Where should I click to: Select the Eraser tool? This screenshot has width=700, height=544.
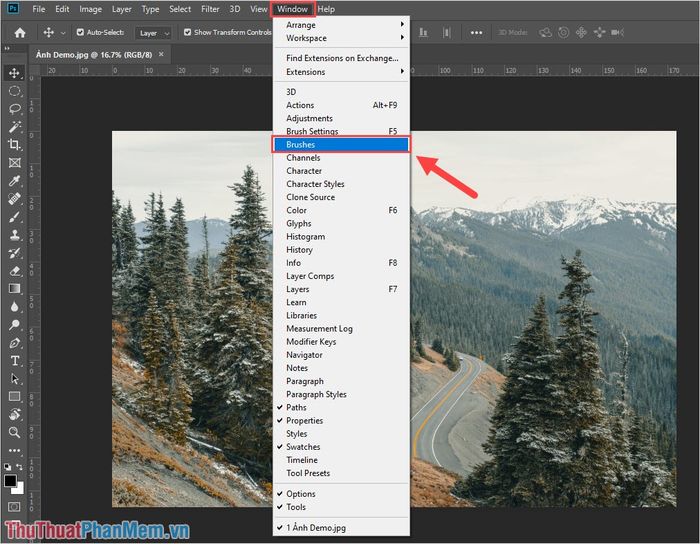(x=15, y=270)
